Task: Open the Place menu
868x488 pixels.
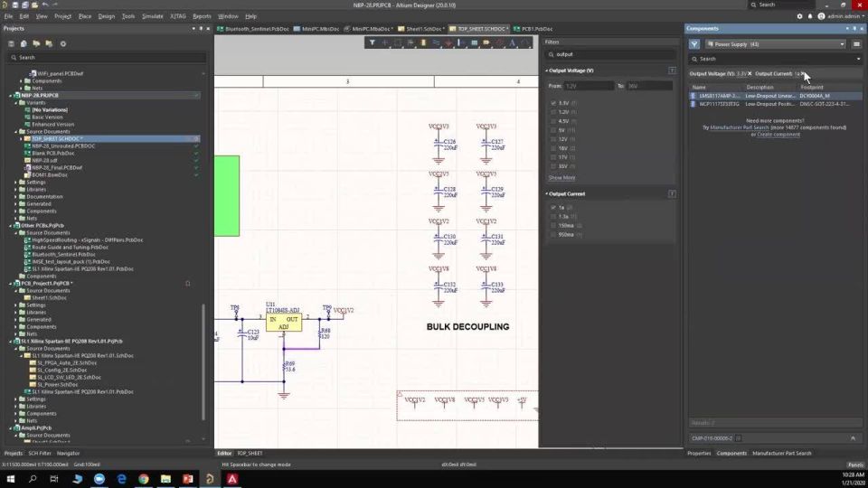Action: click(x=85, y=16)
